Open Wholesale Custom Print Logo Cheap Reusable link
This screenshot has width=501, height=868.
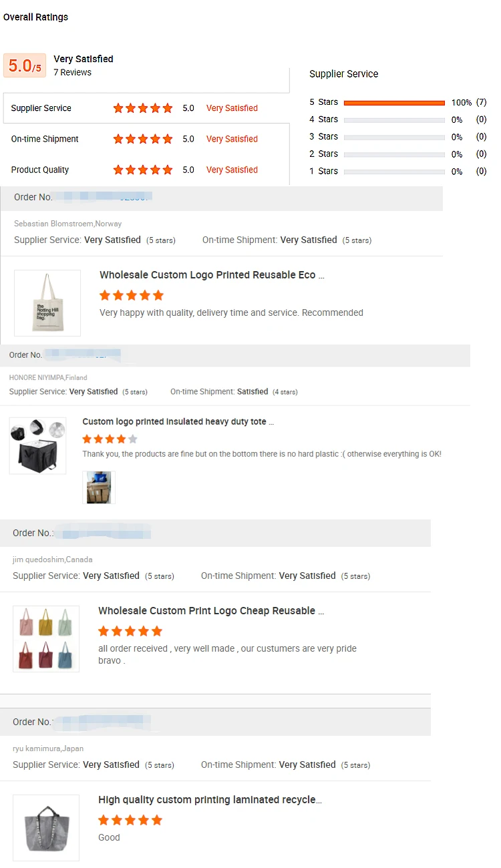[211, 611]
